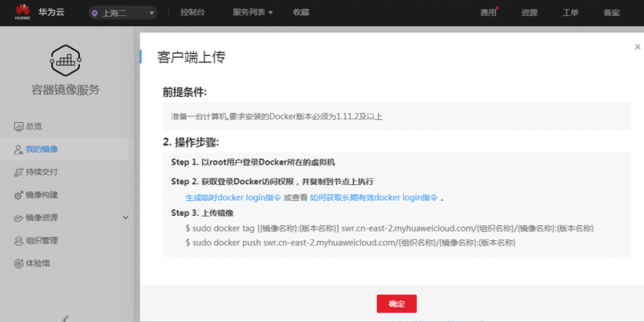The height and width of the screenshot is (322, 644).
Task: Click the docker tag command line
Action: (x=390, y=228)
